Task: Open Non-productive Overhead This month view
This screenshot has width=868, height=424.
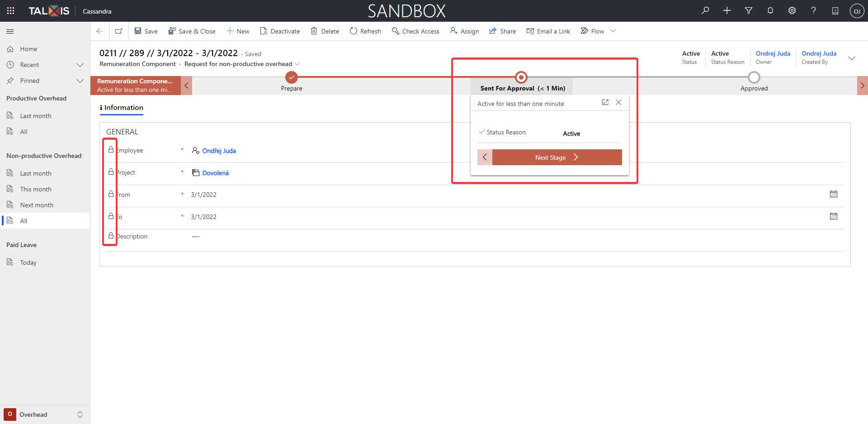Action: [x=36, y=189]
